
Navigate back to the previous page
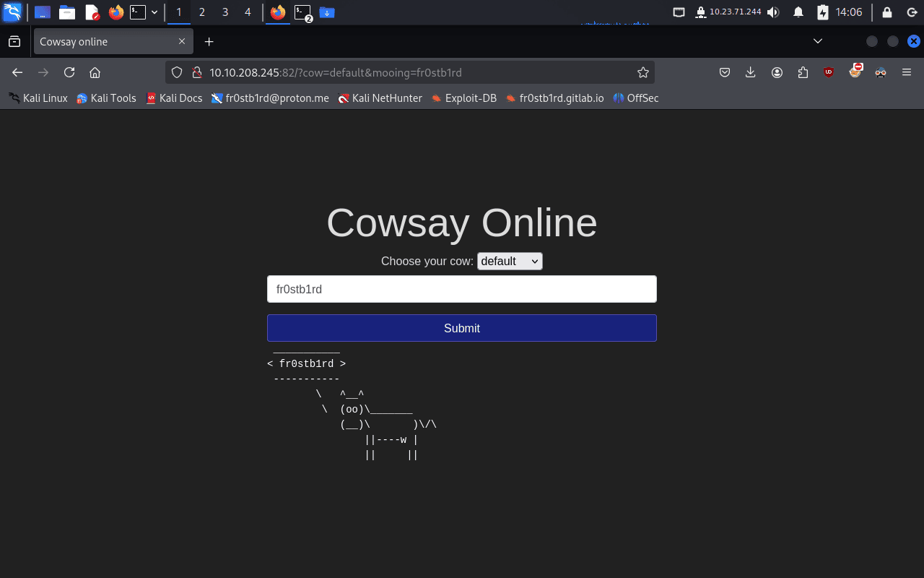[17, 72]
